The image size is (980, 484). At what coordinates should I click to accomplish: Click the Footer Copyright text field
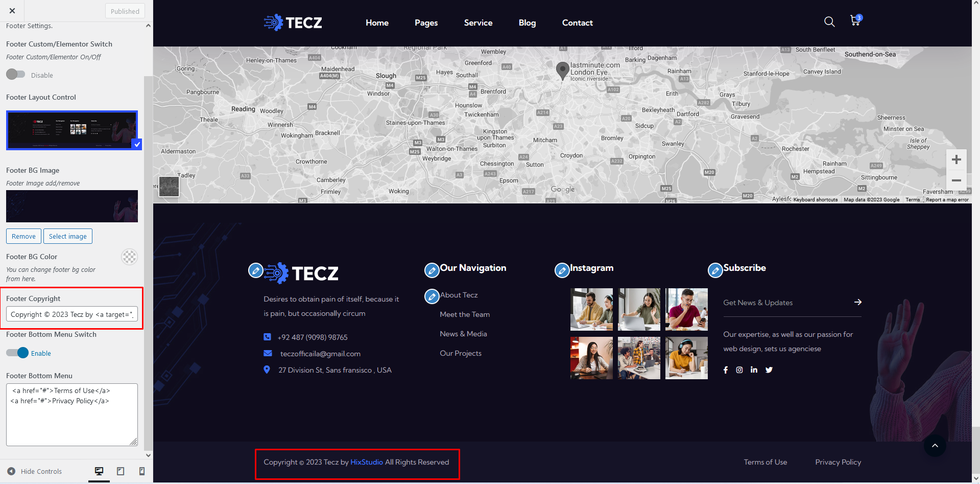(72, 314)
